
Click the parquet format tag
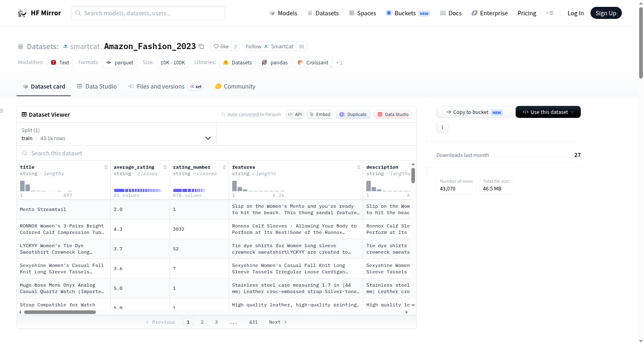pos(120,62)
